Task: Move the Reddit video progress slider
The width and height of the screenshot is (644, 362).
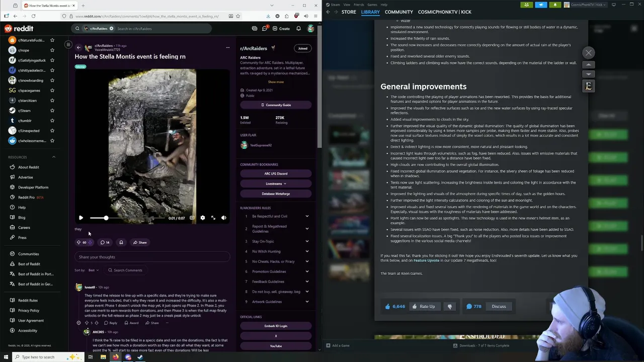Action: (106, 218)
